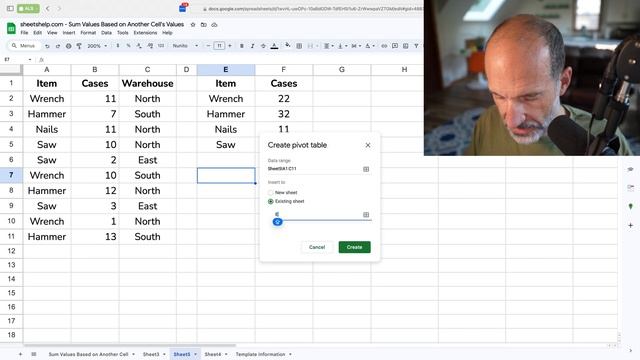Open the Sheet5 tab options arrow
This screenshot has width=640, height=360.
click(196, 354)
